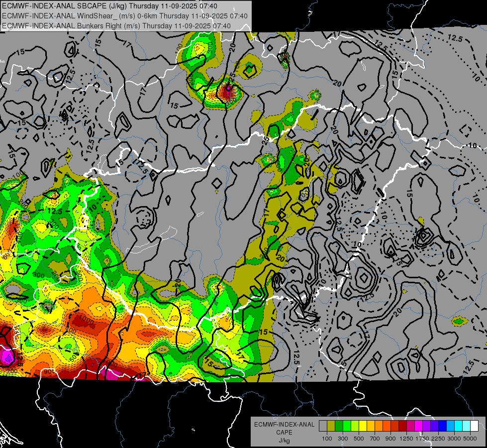Click the olive swatch right of 100
Image resolution: width=487 pixels, height=448 pixels.
tap(331, 426)
